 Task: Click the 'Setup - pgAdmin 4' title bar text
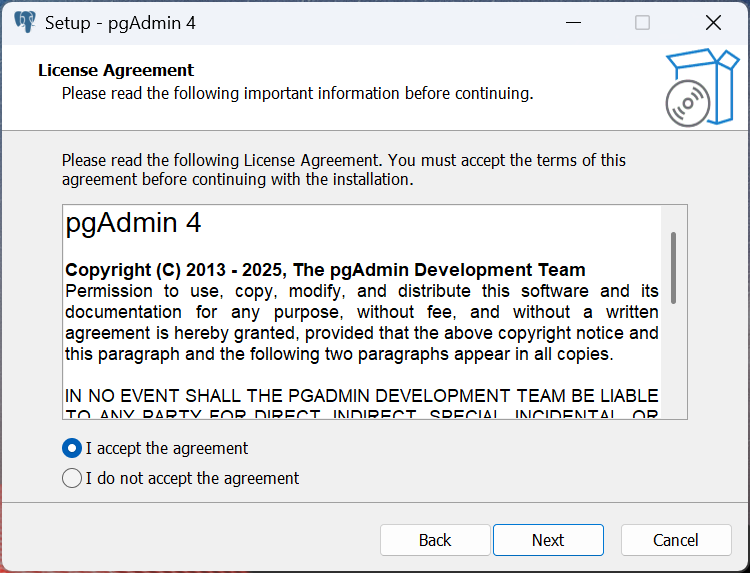tap(120, 22)
